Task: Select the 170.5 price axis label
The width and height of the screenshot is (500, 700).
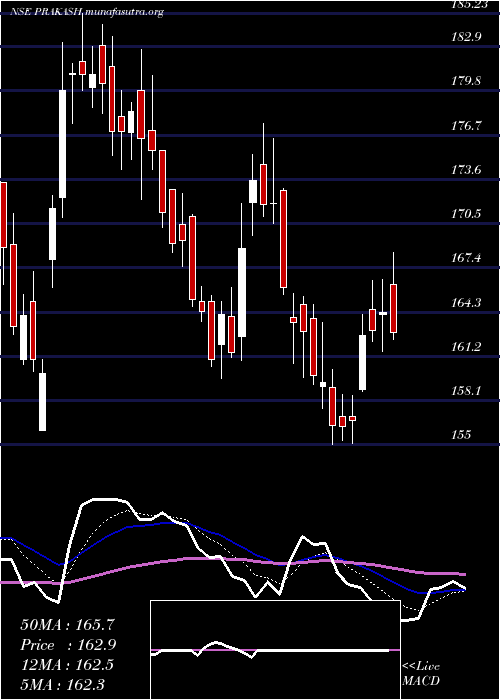Action: point(466,214)
